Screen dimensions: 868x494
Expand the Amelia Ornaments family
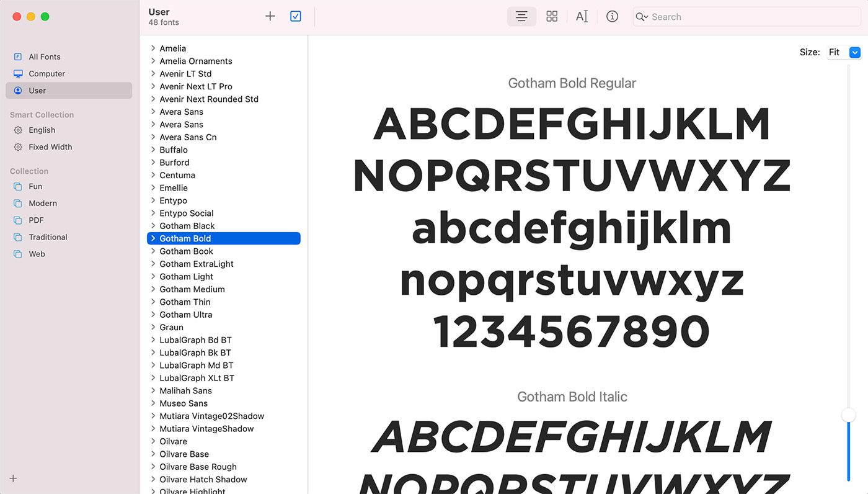[x=153, y=61]
